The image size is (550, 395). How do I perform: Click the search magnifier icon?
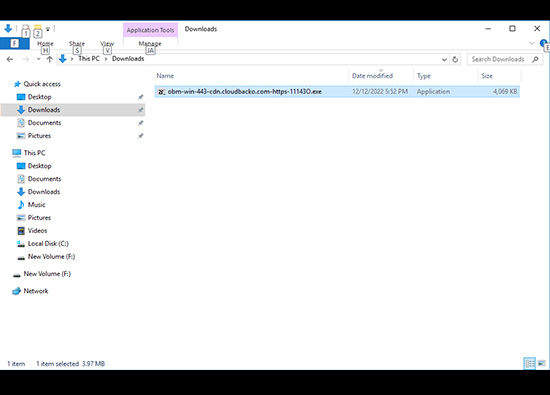535,59
